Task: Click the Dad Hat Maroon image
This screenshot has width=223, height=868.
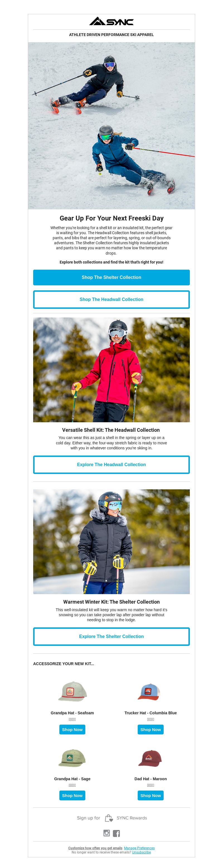Action: [150, 758]
